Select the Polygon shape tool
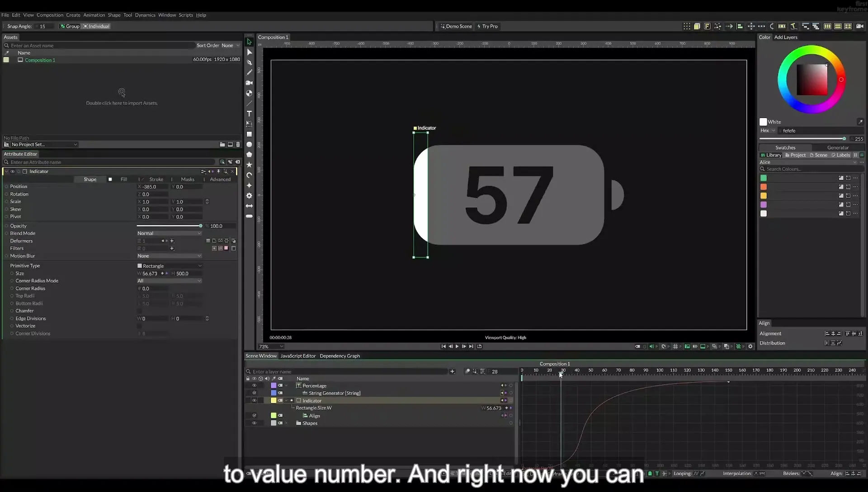Viewport: 868px width, 492px height. 249,155
